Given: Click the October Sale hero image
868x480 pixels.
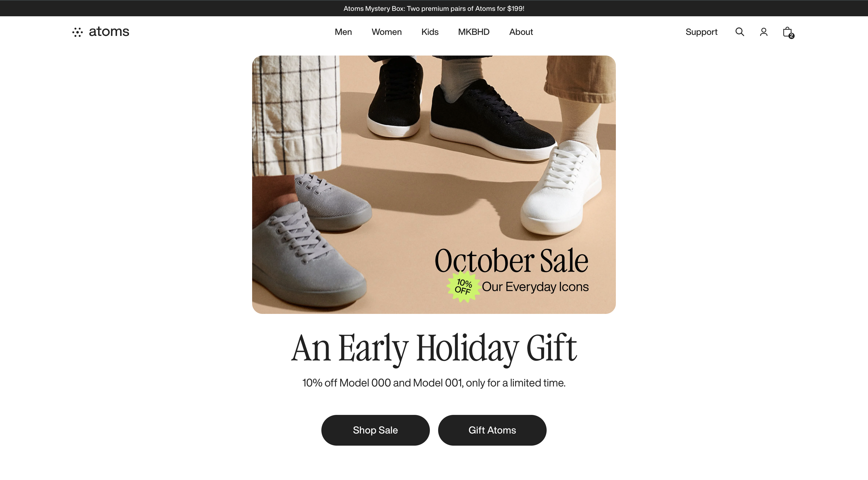Looking at the screenshot, I should click(x=434, y=185).
